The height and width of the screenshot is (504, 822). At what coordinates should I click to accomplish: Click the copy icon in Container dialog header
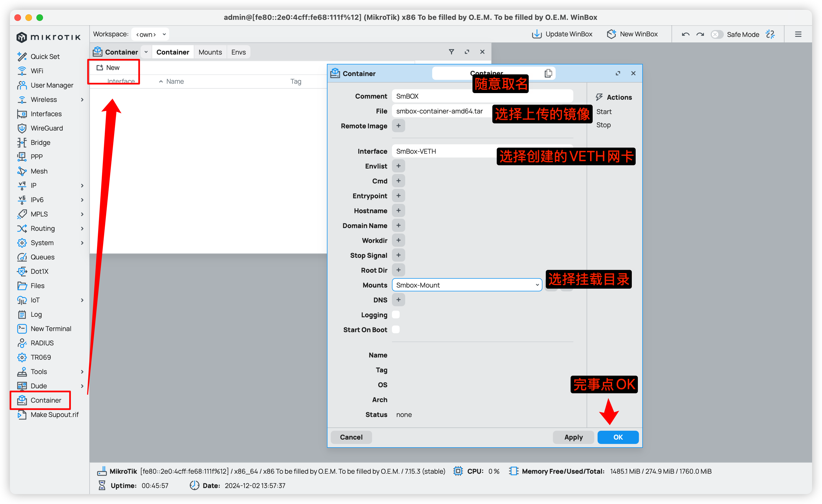pos(548,73)
